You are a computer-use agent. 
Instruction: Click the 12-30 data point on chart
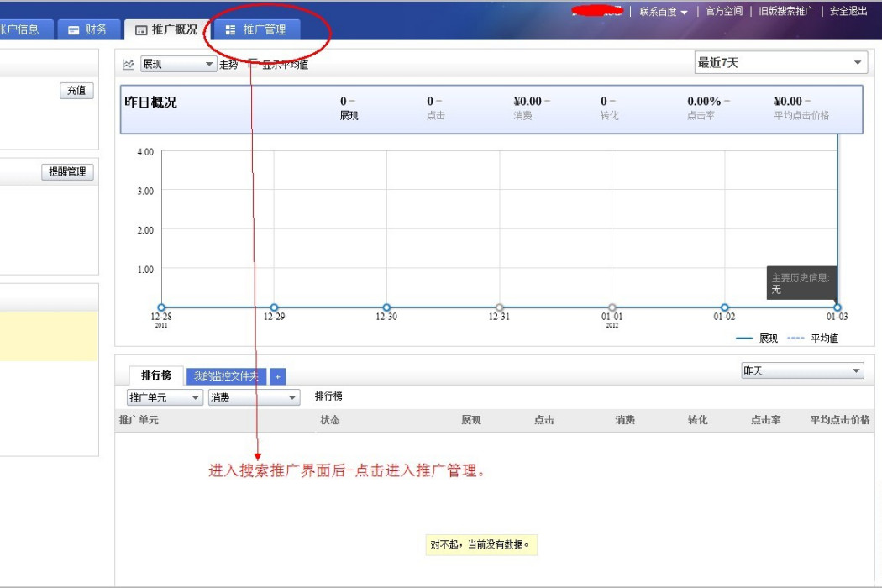pyautogui.click(x=386, y=307)
